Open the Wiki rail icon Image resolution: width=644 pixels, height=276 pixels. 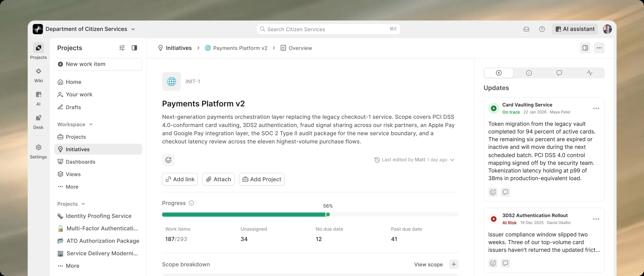click(38, 71)
